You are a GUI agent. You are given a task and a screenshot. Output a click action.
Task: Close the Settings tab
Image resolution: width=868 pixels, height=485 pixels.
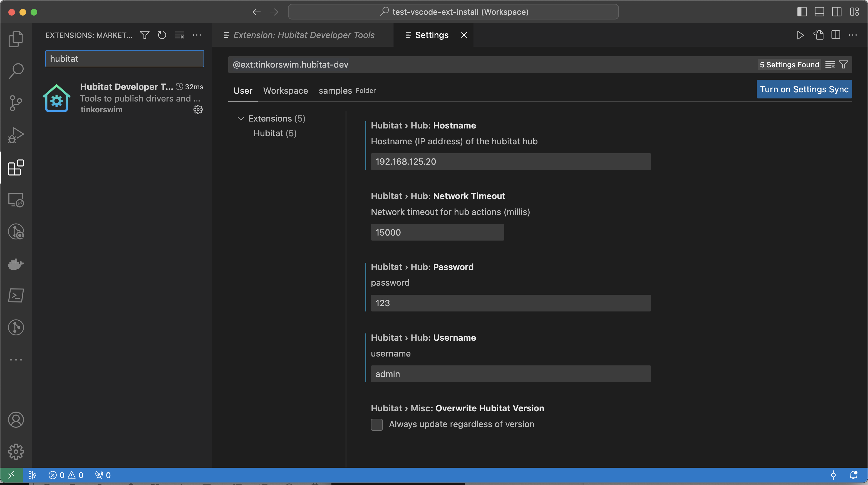click(x=464, y=35)
